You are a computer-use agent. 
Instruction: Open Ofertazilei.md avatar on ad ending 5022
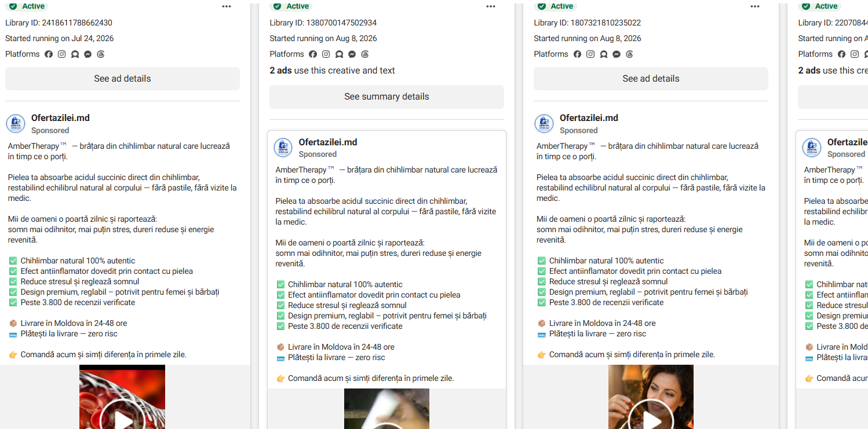click(x=544, y=123)
